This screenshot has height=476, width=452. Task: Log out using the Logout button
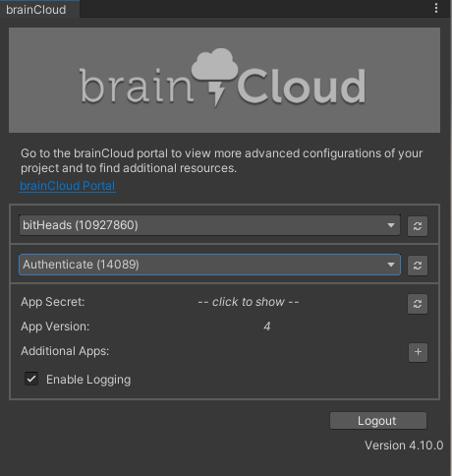[x=378, y=421]
